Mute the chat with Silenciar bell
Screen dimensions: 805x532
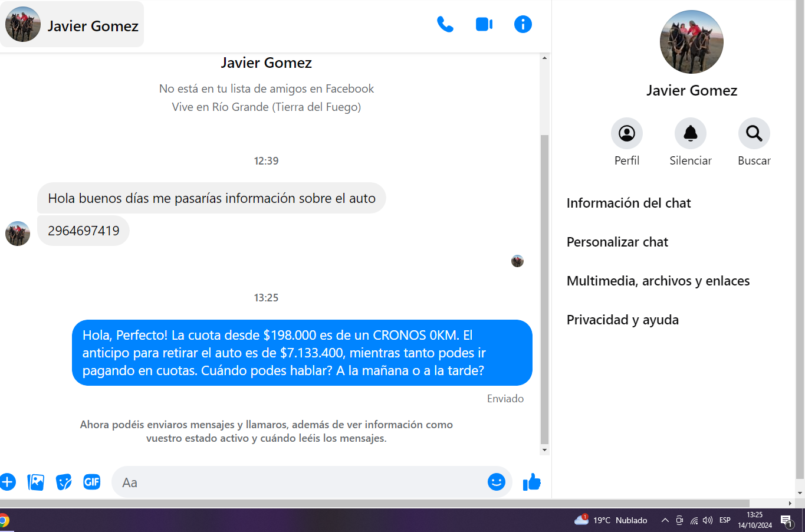(x=690, y=134)
